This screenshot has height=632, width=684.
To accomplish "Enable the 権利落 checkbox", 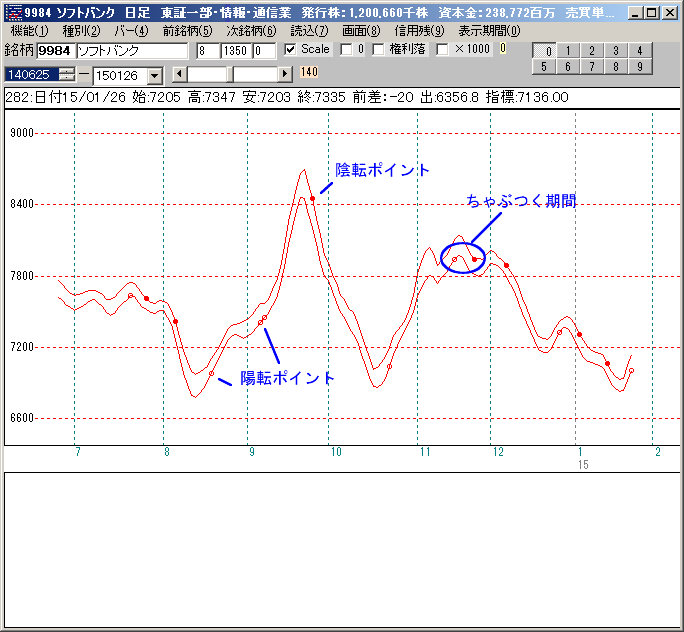I will tap(379, 49).
